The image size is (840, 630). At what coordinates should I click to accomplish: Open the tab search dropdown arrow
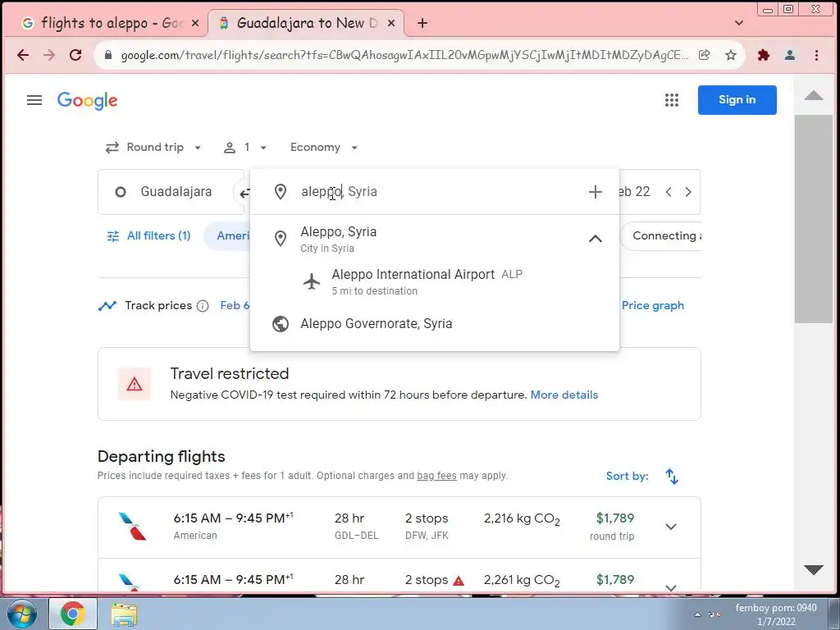(739, 23)
